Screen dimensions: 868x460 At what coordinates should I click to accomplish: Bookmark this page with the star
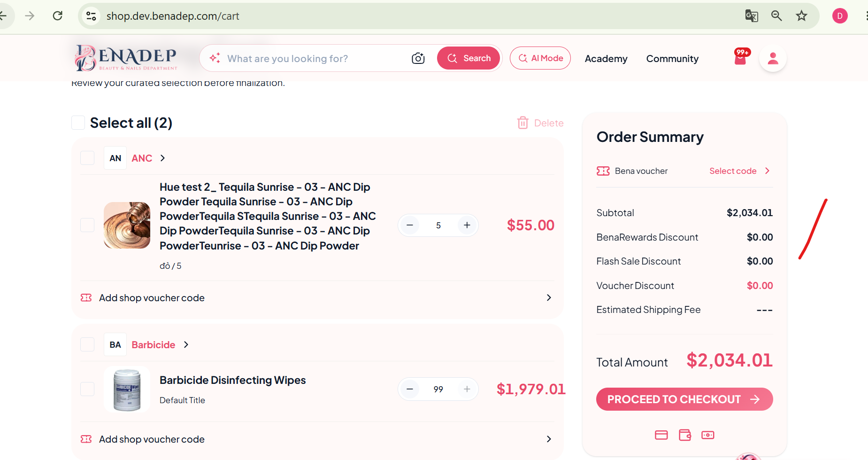[801, 16]
